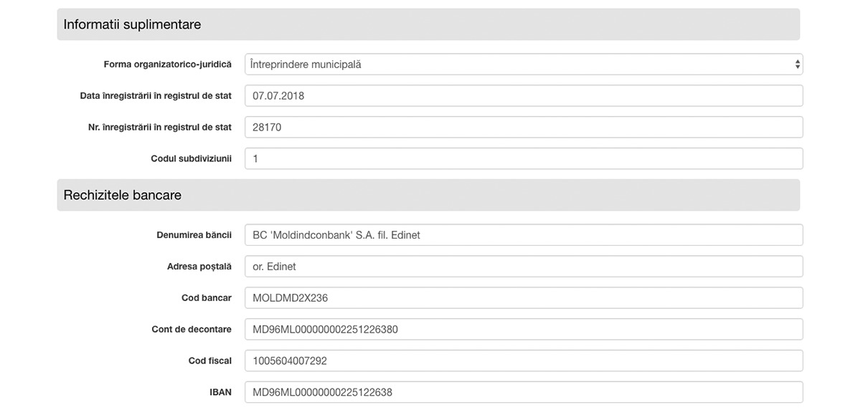Click the Data înregistrării în registrul de stat label
Viewport: 868px width, 410px height.
tap(156, 96)
